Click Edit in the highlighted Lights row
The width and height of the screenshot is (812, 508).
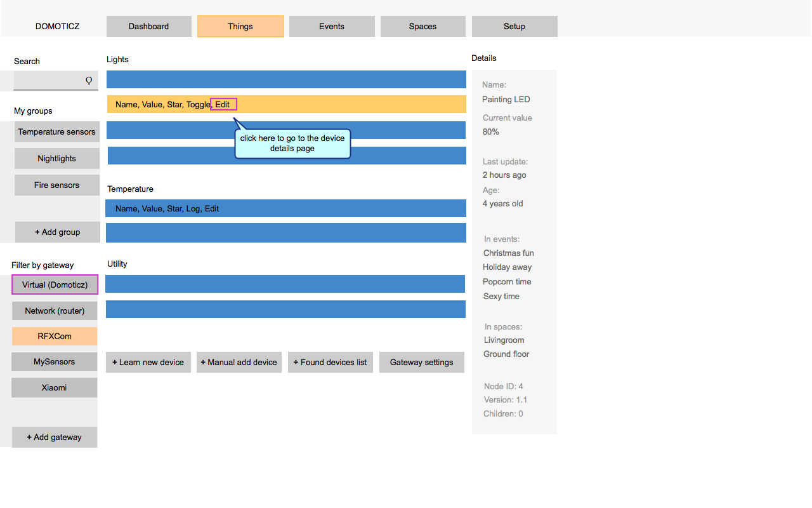[x=223, y=104]
